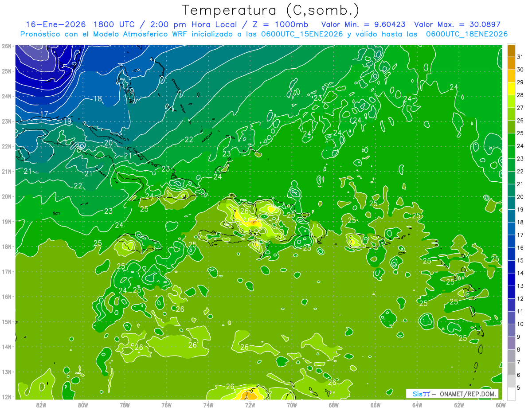Click the '66W' longitude axis label
Screen dimensions: 532x411
click(x=376, y=405)
